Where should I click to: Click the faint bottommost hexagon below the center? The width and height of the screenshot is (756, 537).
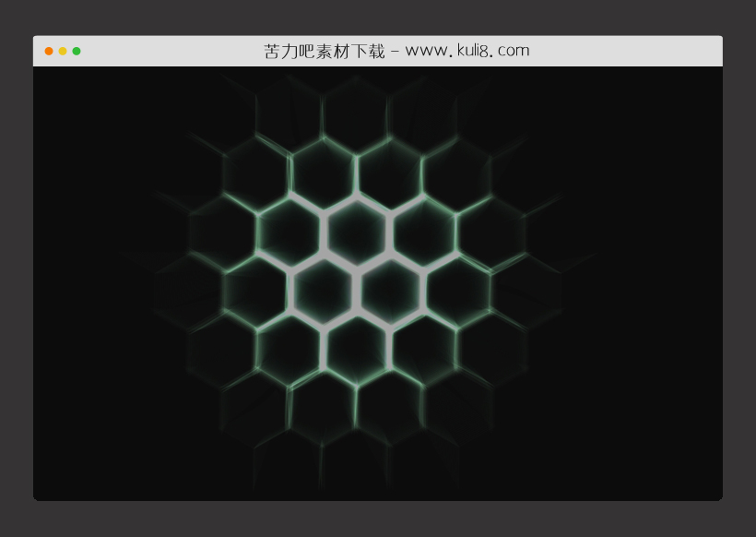point(357,461)
